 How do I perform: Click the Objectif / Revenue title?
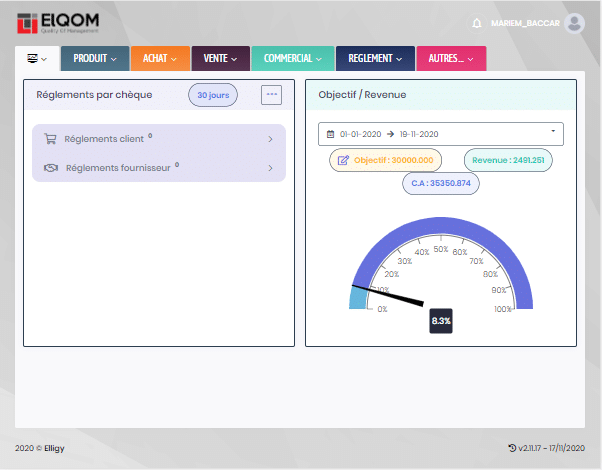(x=362, y=95)
